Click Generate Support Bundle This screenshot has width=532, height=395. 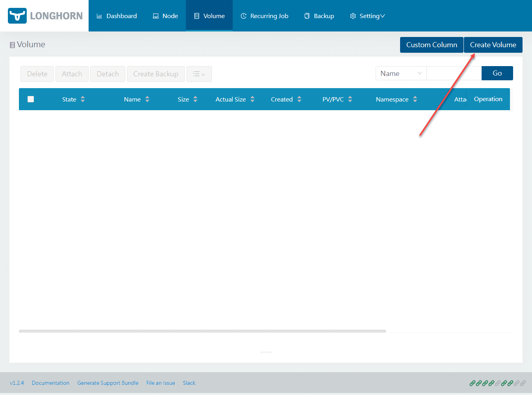pos(108,383)
